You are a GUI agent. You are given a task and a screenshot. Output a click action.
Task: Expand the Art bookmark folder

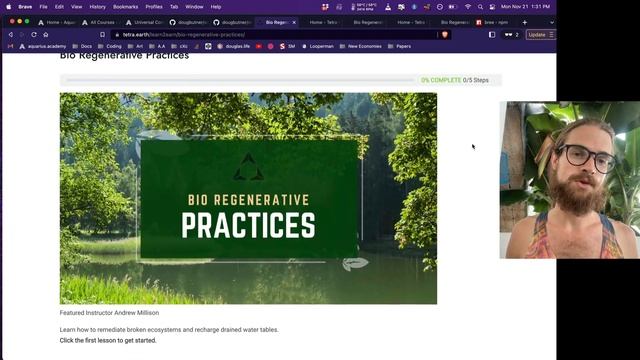point(136,46)
